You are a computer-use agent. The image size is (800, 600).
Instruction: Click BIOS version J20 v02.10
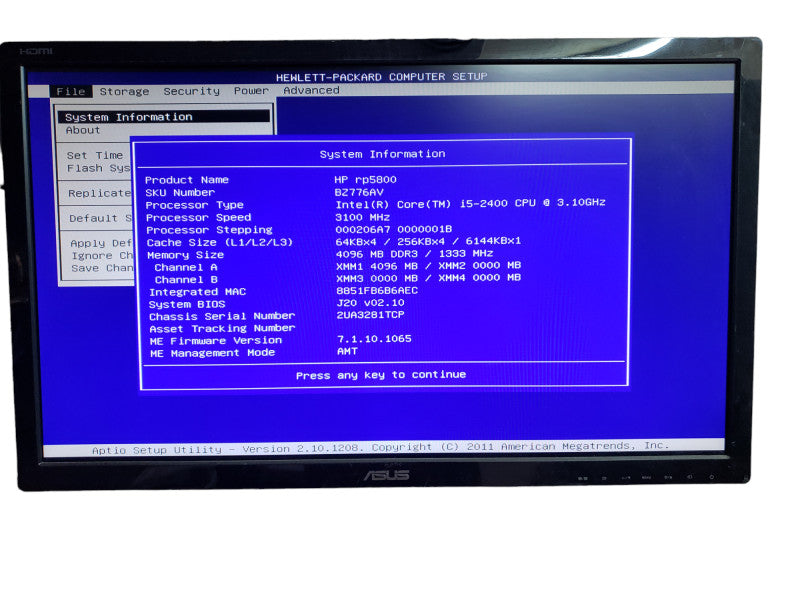click(370, 303)
